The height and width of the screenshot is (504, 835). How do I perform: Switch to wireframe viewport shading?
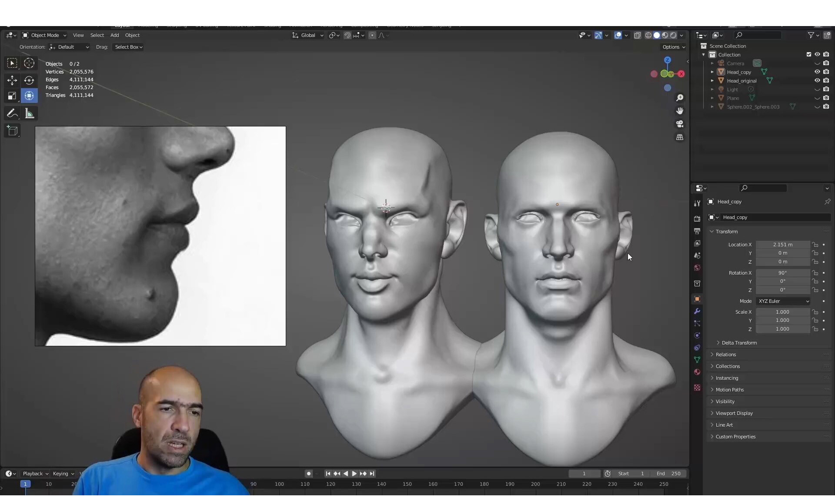[x=648, y=35]
